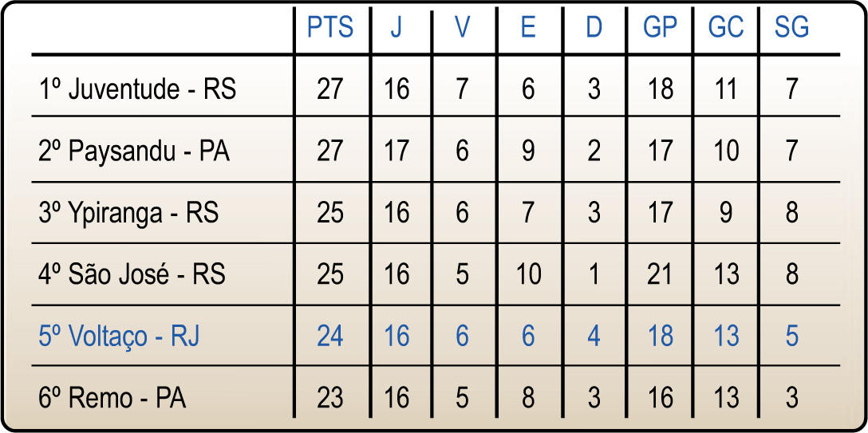868x433 pixels.
Task: Click the GC column header
Action: (x=726, y=28)
